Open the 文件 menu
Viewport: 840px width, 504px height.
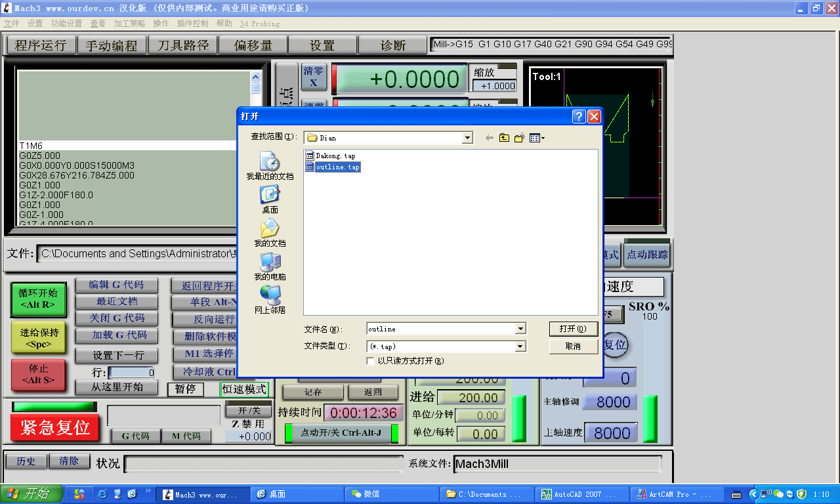(x=11, y=23)
